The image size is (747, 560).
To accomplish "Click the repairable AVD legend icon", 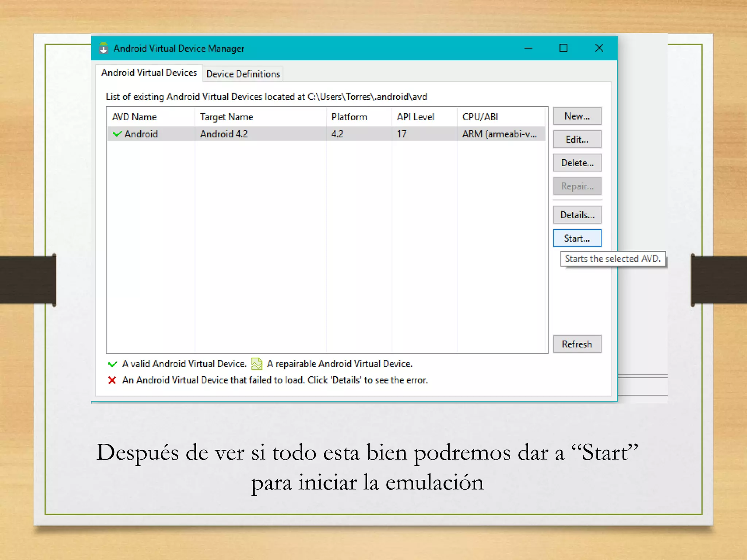I will pyautogui.click(x=257, y=363).
